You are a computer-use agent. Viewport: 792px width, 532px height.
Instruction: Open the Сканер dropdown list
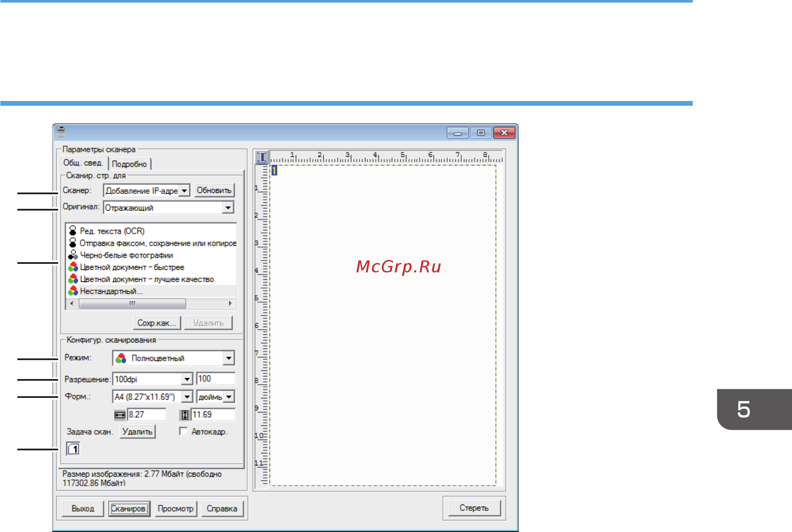(x=184, y=190)
